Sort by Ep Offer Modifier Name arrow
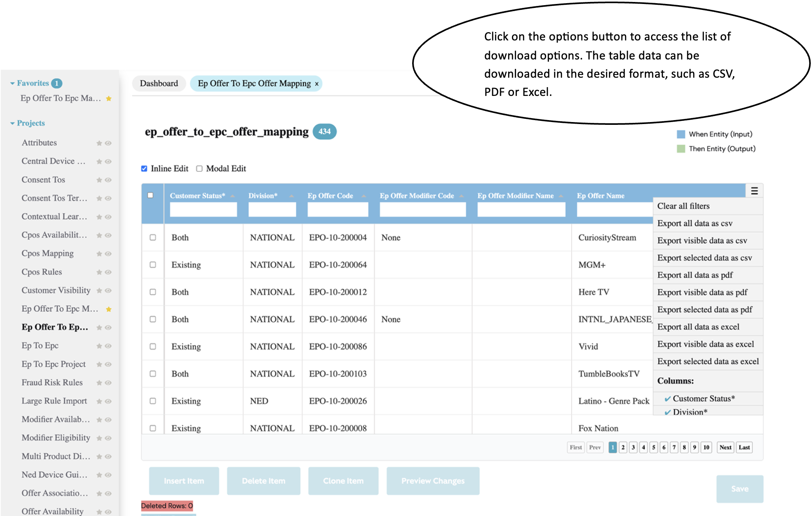Viewport: 812px width, 516px height. coord(561,196)
